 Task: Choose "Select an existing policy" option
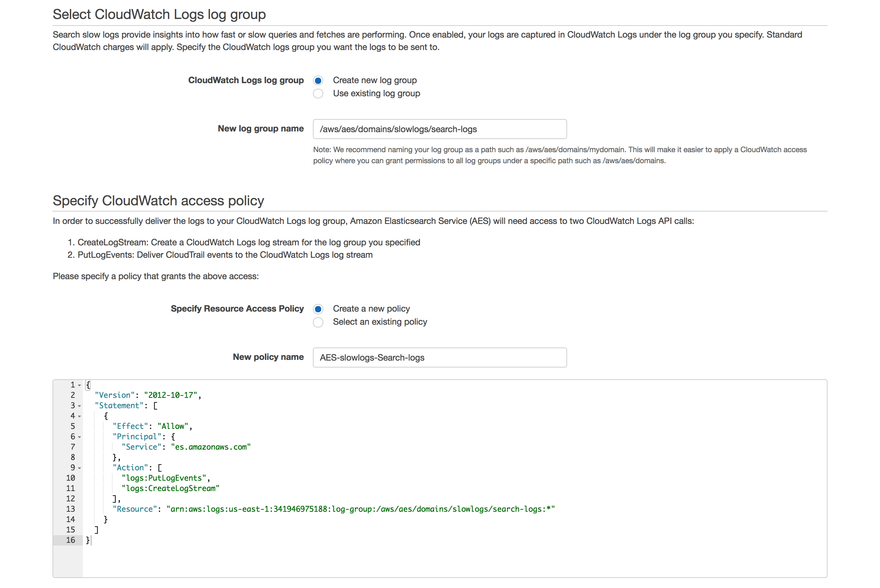coord(318,322)
